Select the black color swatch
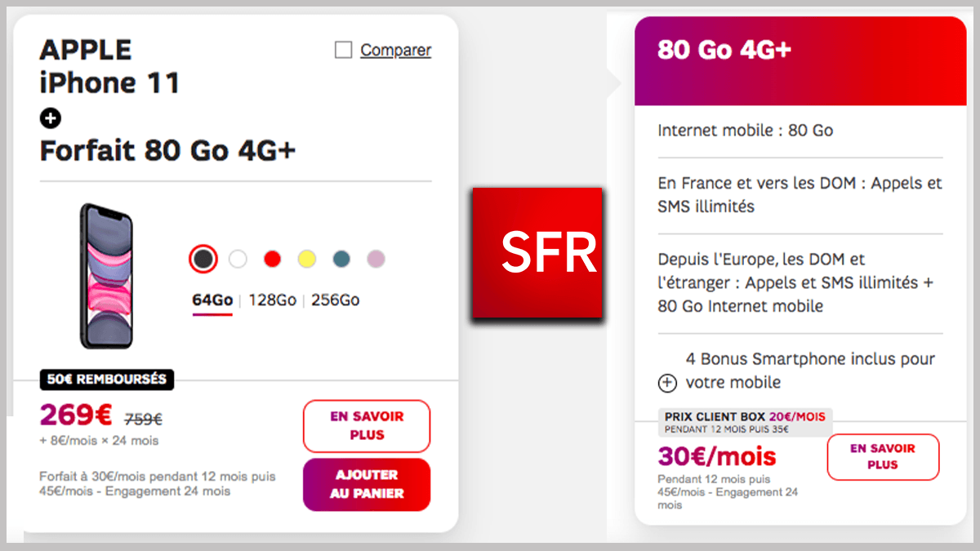The image size is (980, 551). point(203,260)
